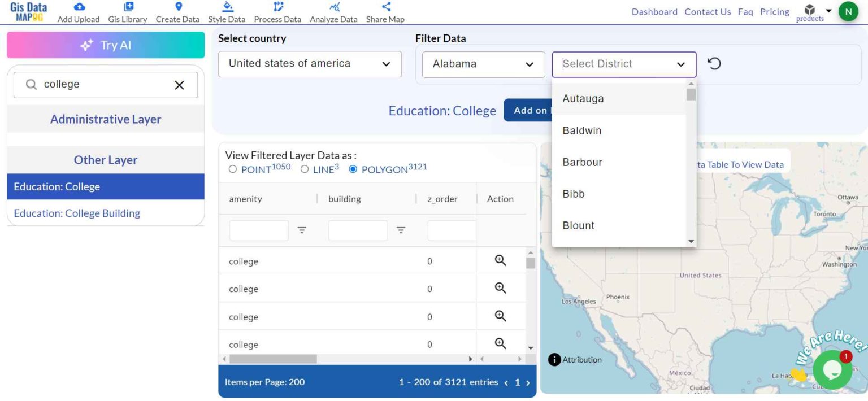Open the Analyze Data tool
This screenshot has width=868, height=401.
pyautogui.click(x=333, y=11)
